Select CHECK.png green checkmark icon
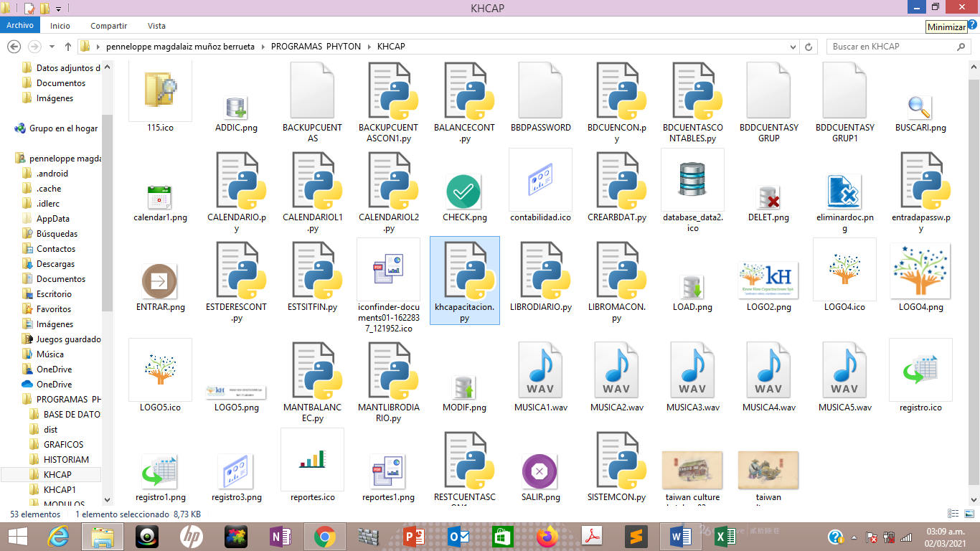 coord(464,192)
